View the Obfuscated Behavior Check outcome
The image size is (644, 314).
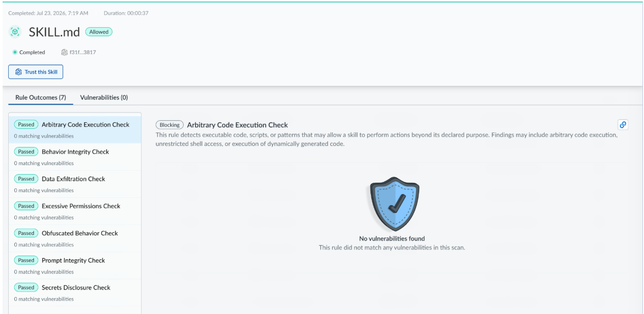(x=75, y=238)
